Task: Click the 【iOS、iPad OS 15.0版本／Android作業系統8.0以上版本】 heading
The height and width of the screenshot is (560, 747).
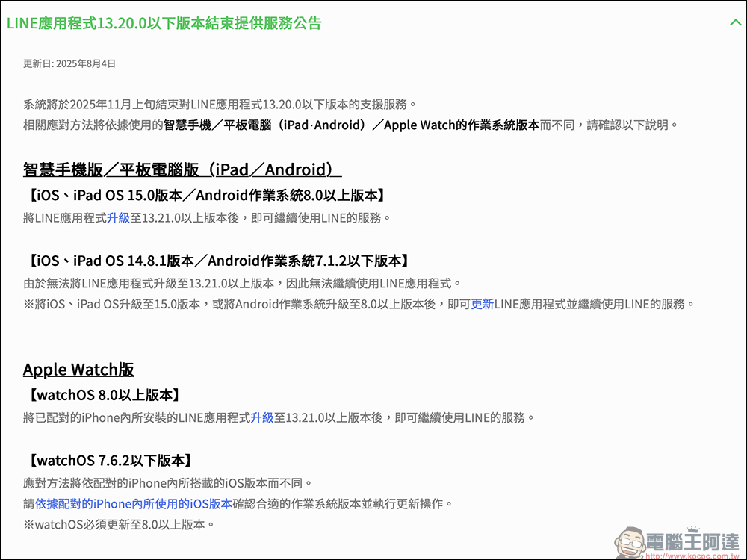Action: point(206,195)
